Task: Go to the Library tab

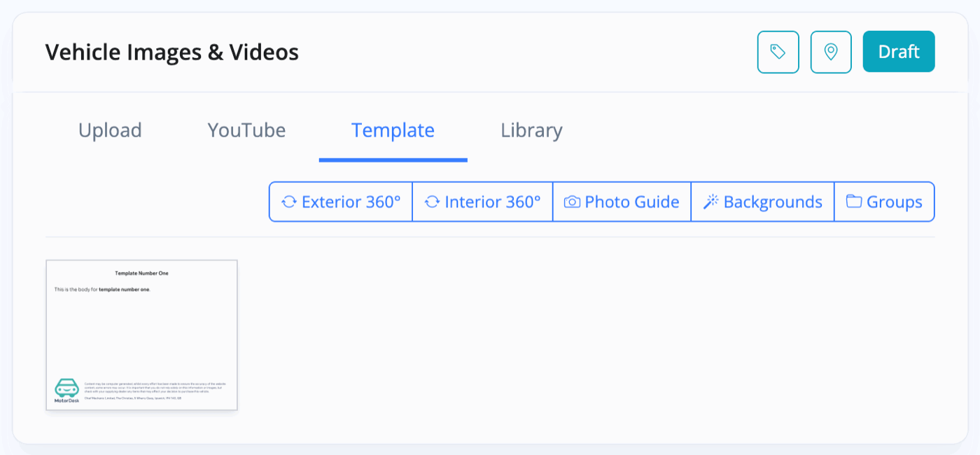Action: [x=531, y=130]
